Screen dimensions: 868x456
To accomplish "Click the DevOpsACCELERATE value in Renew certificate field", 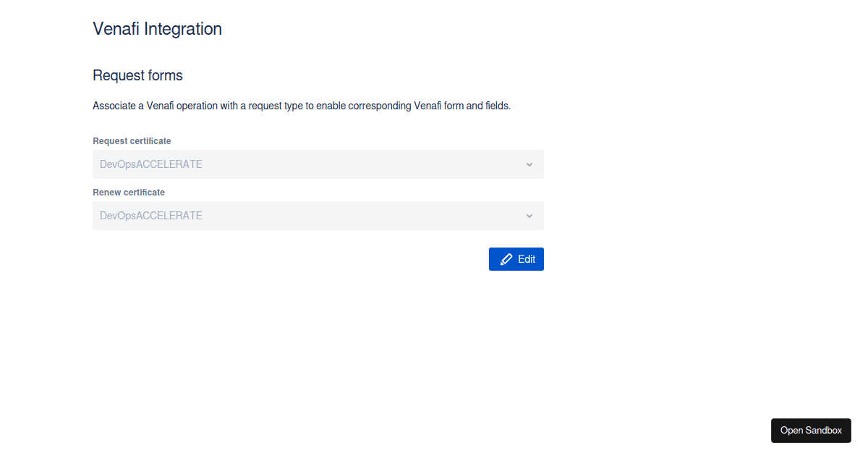I will tap(150, 215).
